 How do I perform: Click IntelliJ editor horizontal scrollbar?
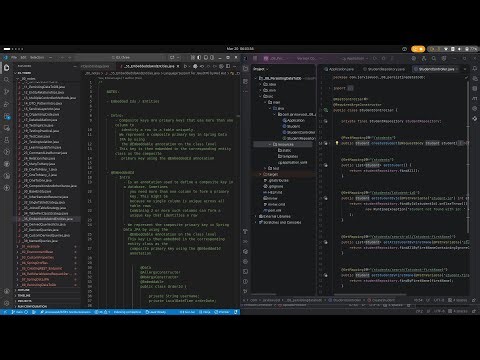pos(370,295)
